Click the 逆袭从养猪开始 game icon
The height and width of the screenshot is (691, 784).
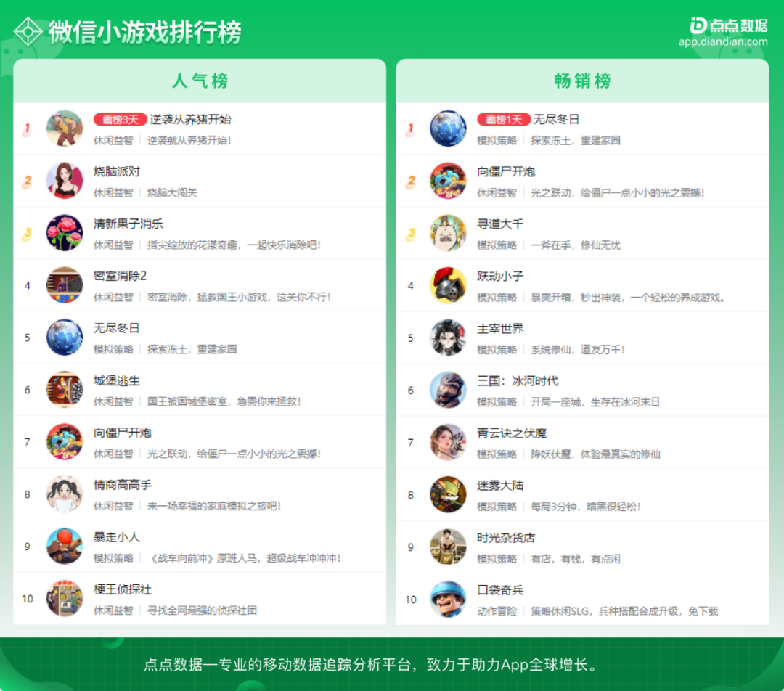(x=65, y=128)
